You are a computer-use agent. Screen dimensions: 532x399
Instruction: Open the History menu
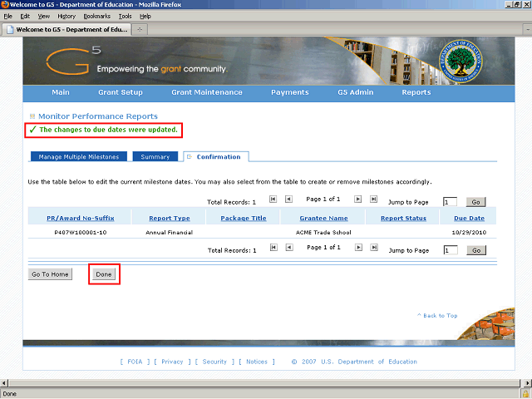pos(66,17)
